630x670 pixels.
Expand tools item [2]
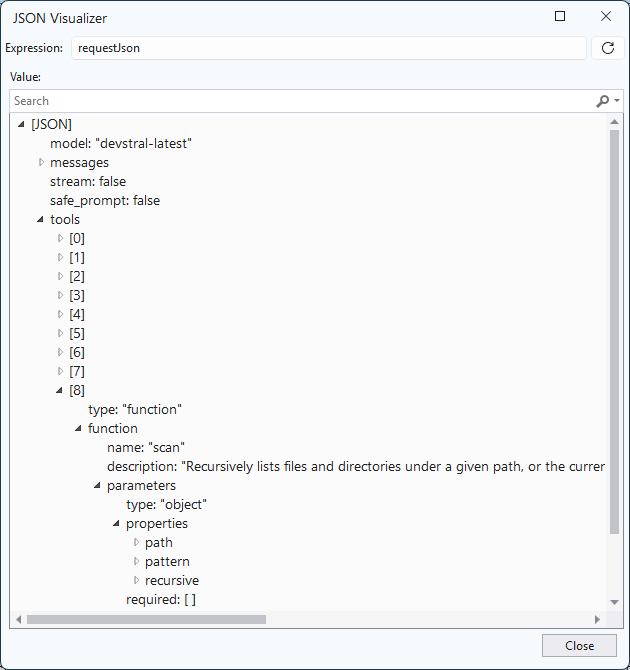60,276
